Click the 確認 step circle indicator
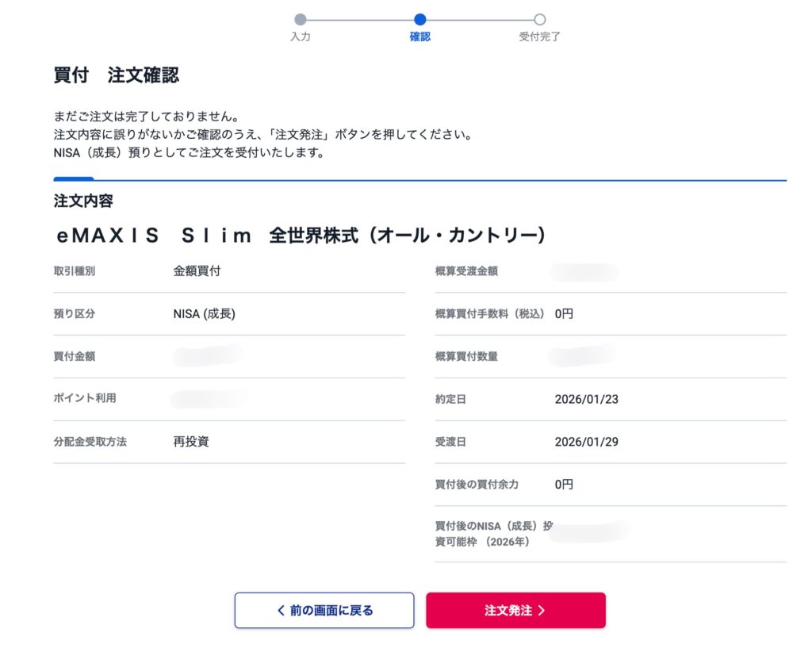This screenshot has width=812, height=652. pos(419,19)
